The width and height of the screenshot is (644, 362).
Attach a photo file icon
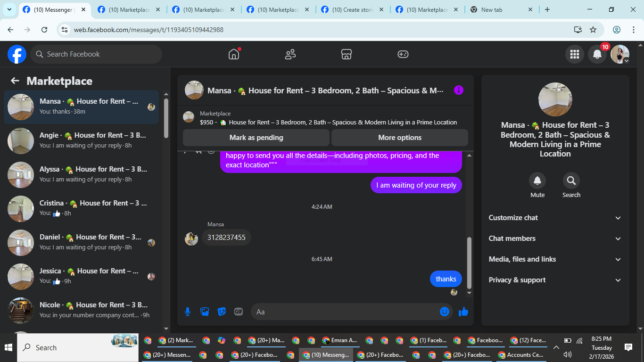[205, 312]
